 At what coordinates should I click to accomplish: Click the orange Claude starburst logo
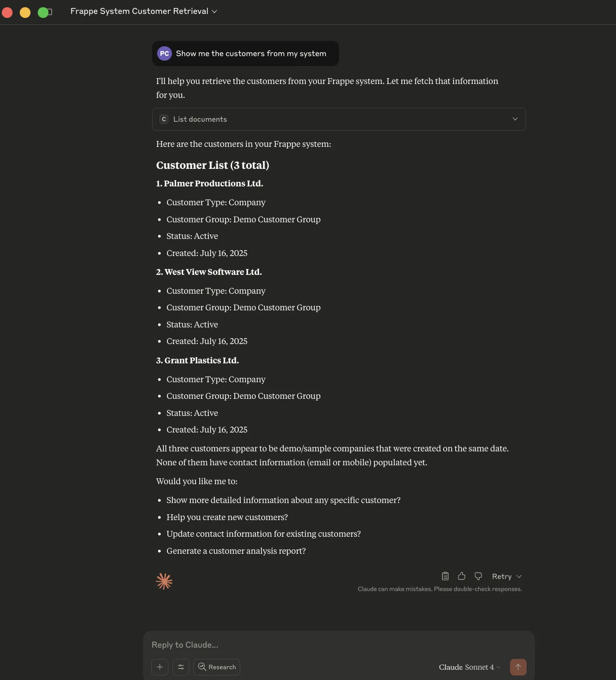[x=164, y=581]
